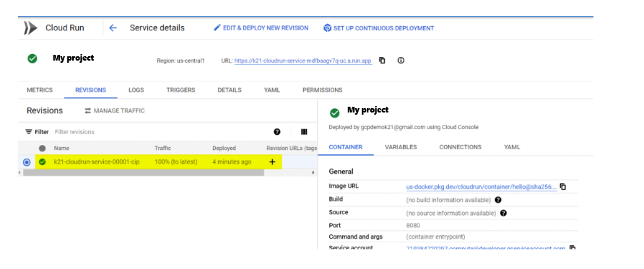The height and width of the screenshot is (269, 644).
Task: Switch to the Metrics tab
Action: click(40, 90)
